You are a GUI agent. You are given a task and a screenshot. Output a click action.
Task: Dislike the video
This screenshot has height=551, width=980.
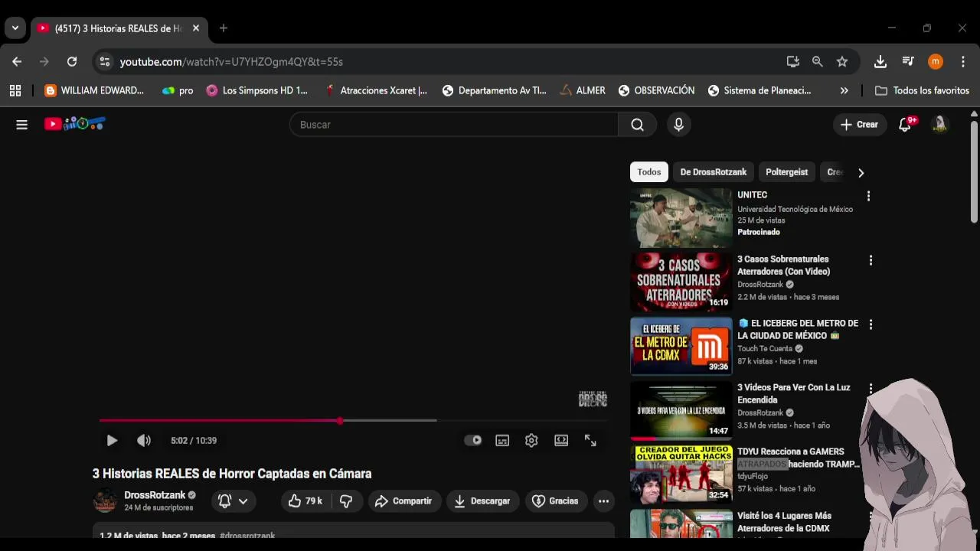tap(346, 500)
